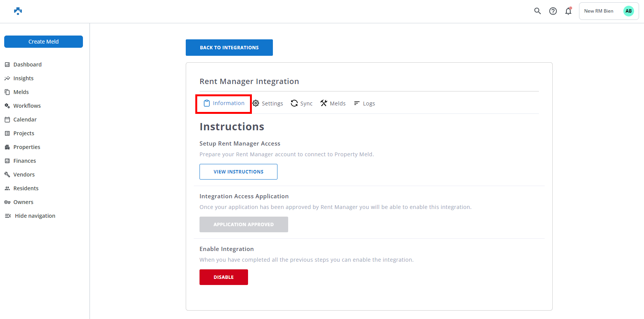Image resolution: width=644 pixels, height=319 pixels.
Task: Click the Property Meld logo icon
Action: point(18,11)
